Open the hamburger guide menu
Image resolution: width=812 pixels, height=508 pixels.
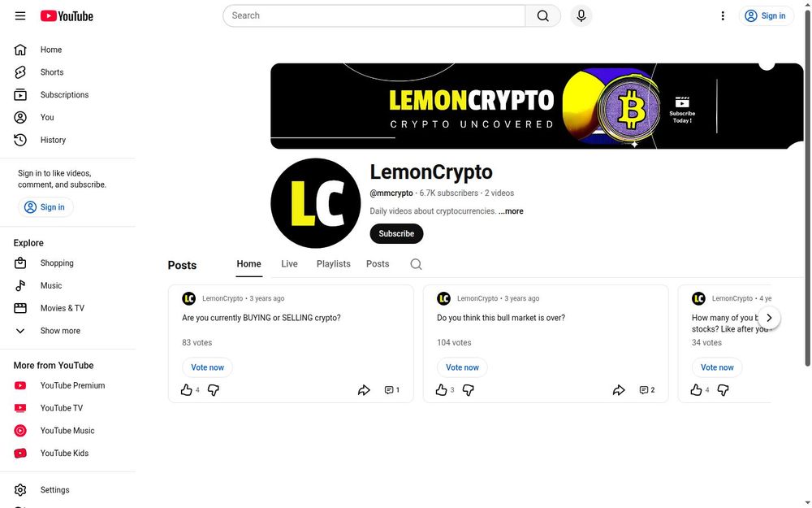tap(20, 16)
